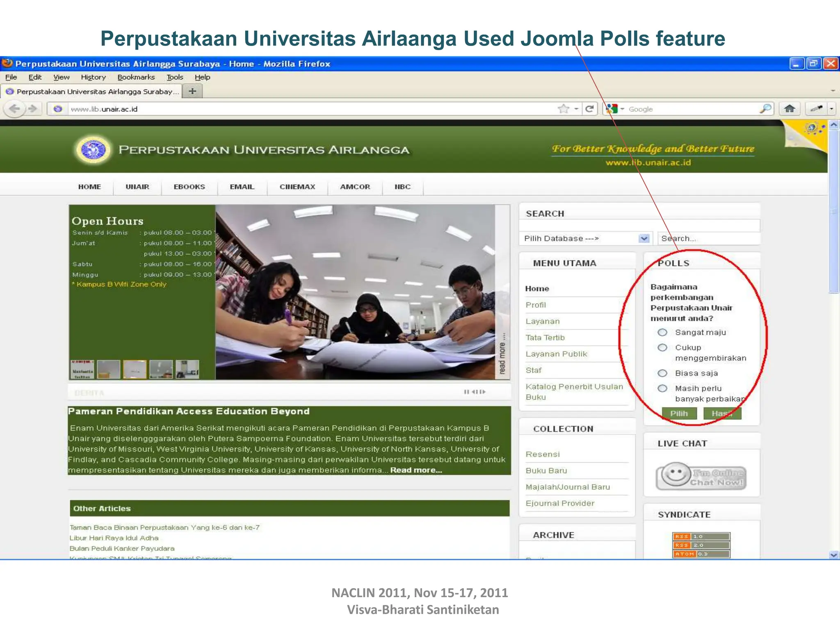This screenshot has width=840, height=630.
Task: Open the EMAIL navigation item
Action: click(242, 187)
